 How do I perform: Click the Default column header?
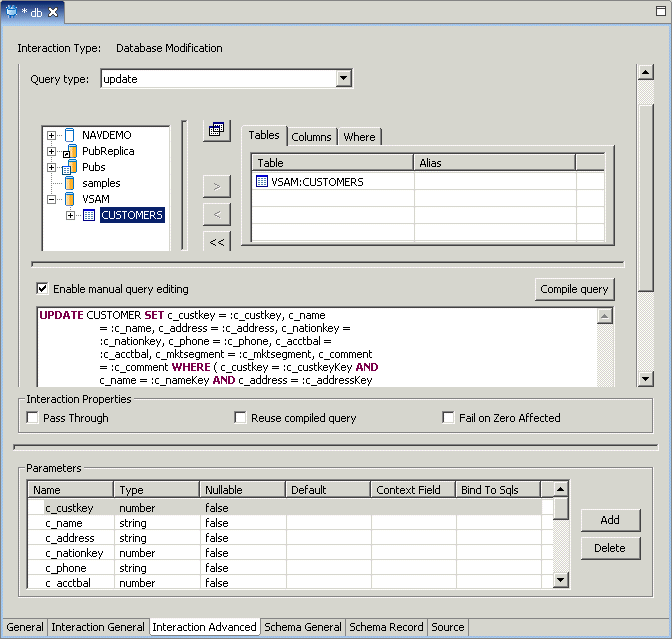pyautogui.click(x=328, y=490)
